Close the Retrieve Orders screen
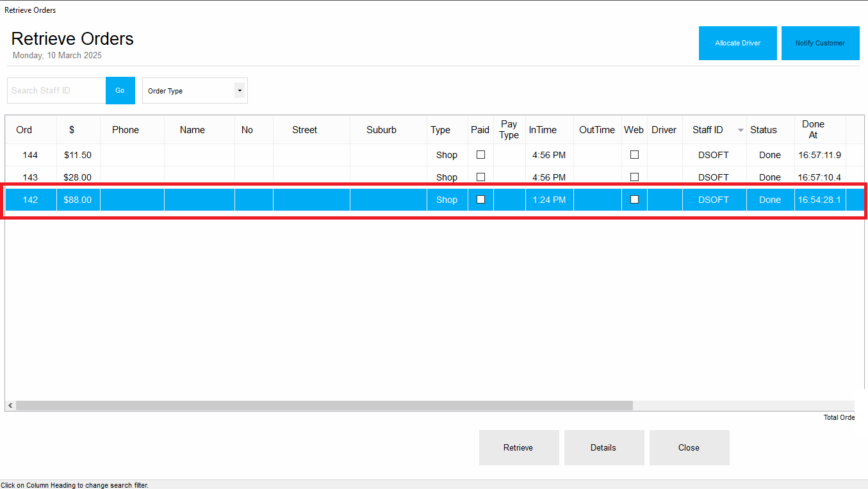868x489 pixels. tap(689, 447)
